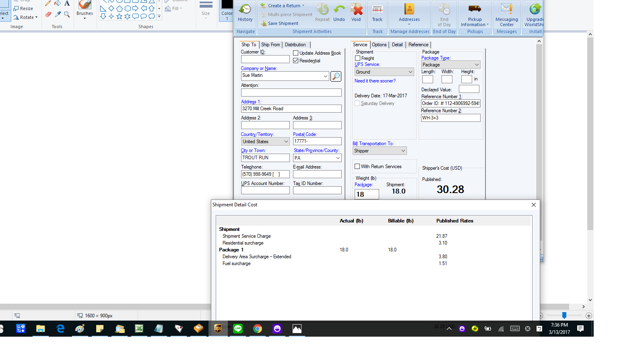
Task: Switch to the Distribution tab
Action: coord(295,45)
